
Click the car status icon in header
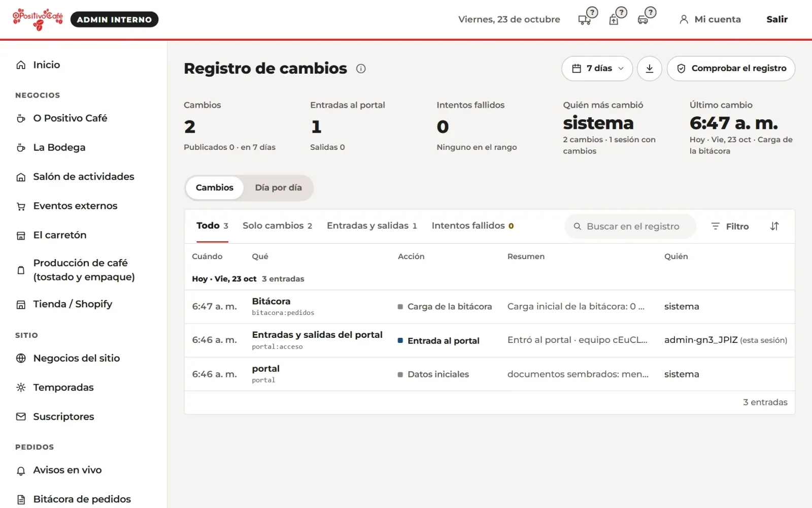[647, 17]
